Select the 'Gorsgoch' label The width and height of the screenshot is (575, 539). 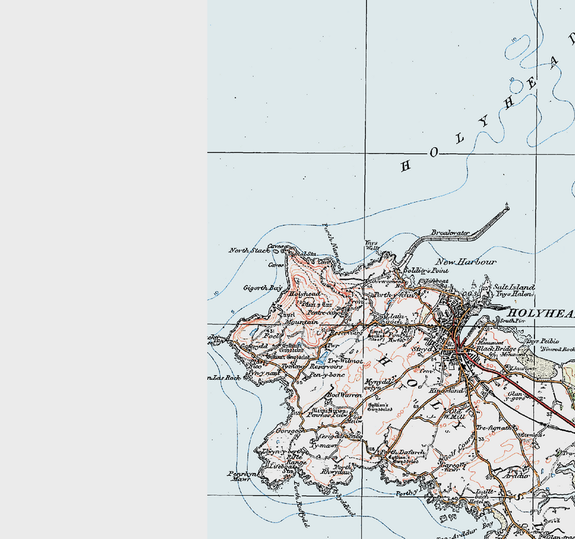(x=289, y=431)
